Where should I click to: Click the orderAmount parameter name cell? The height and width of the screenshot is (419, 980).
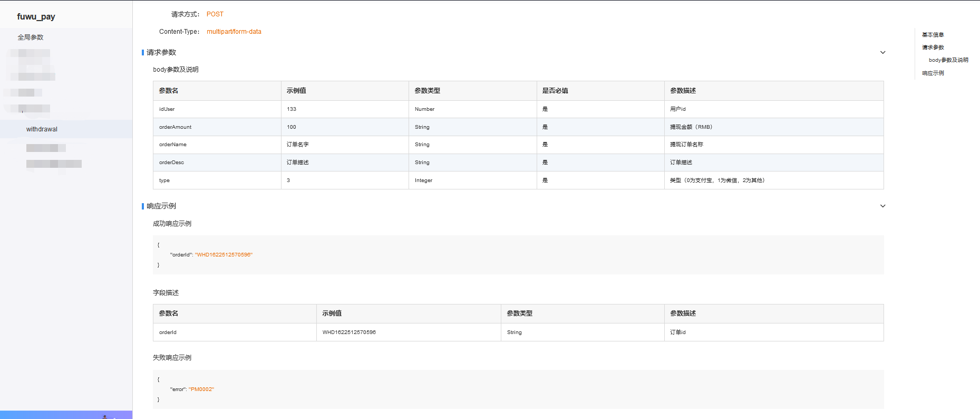[217, 127]
